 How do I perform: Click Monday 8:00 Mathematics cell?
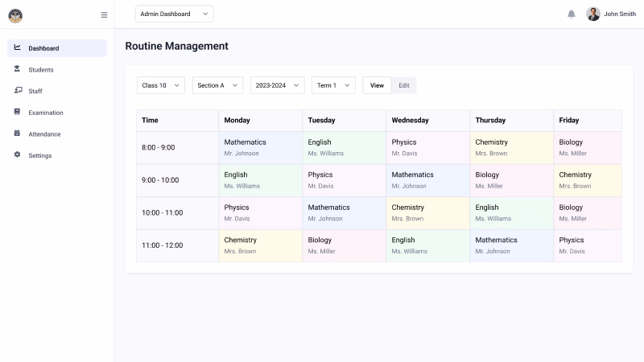click(261, 148)
